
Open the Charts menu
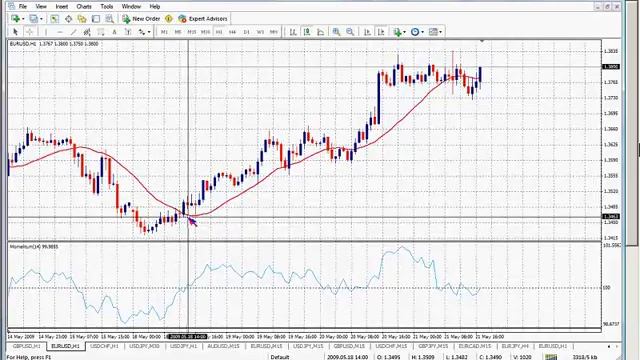[84, 7]
